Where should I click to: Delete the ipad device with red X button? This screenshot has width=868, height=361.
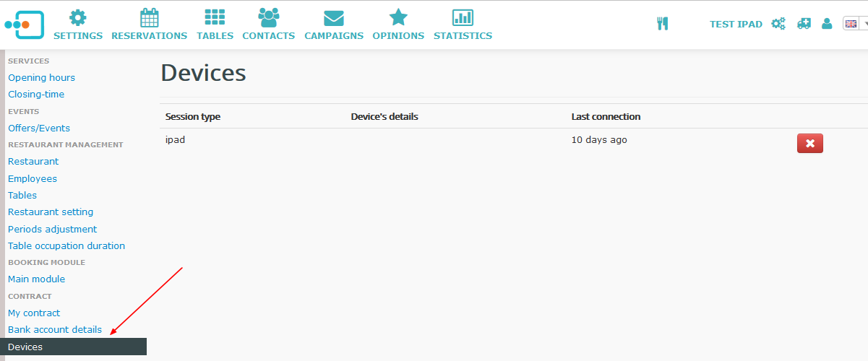(809, 144)
